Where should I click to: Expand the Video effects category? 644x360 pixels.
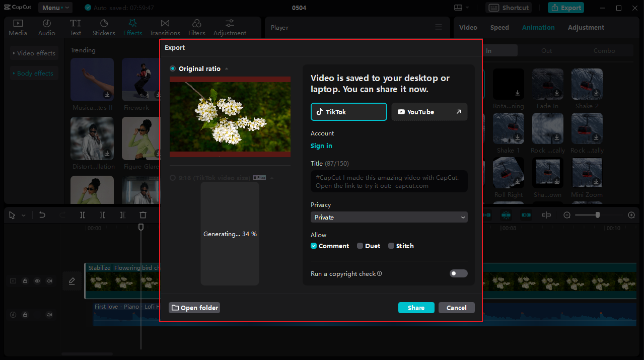[34, 53]
